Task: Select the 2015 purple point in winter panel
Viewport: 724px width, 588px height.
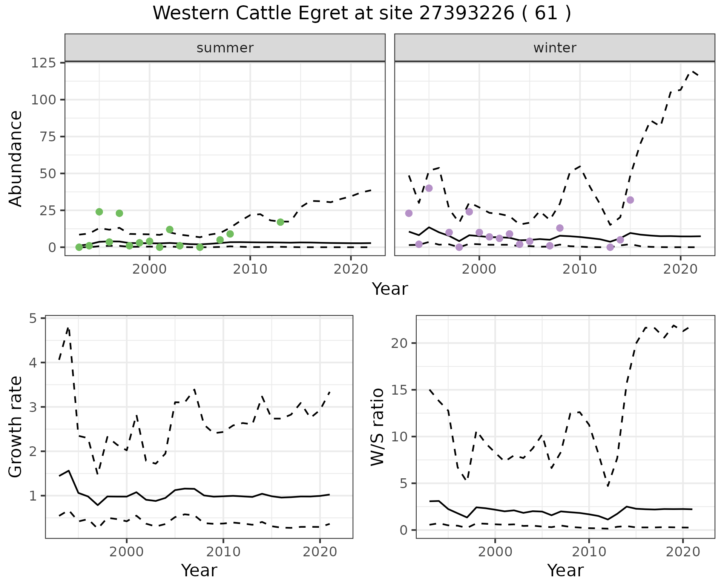Action: [x=630, y=200]
